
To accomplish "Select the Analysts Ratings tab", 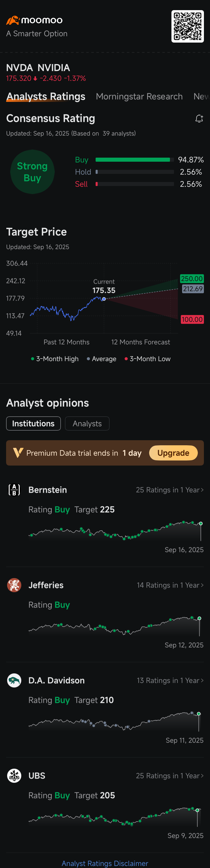I will pyautogui.click(x=46, y=97).
